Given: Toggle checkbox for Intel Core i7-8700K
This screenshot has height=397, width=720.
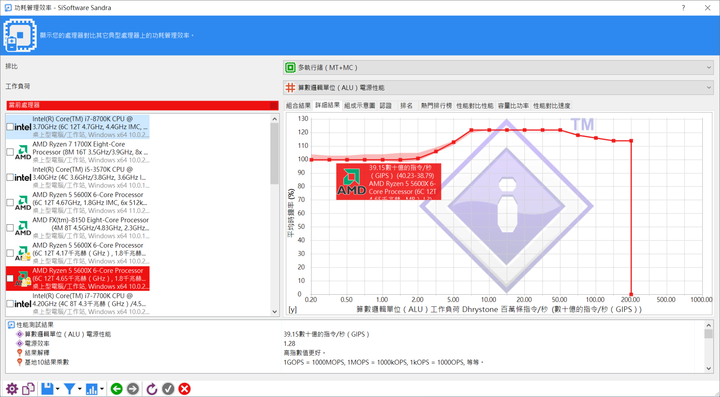Looking at the screenshot, I should (x=10, y=127).
